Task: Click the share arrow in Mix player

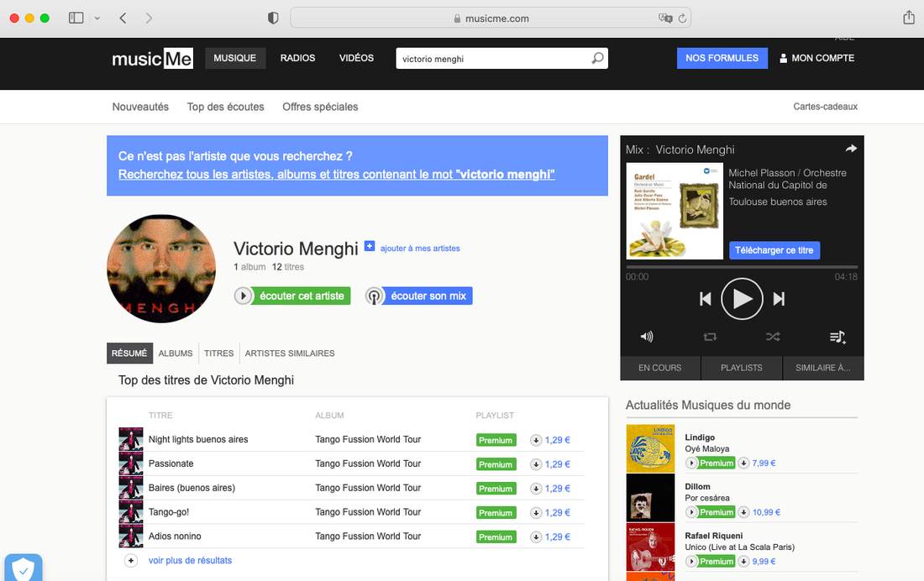Action: 851,149
